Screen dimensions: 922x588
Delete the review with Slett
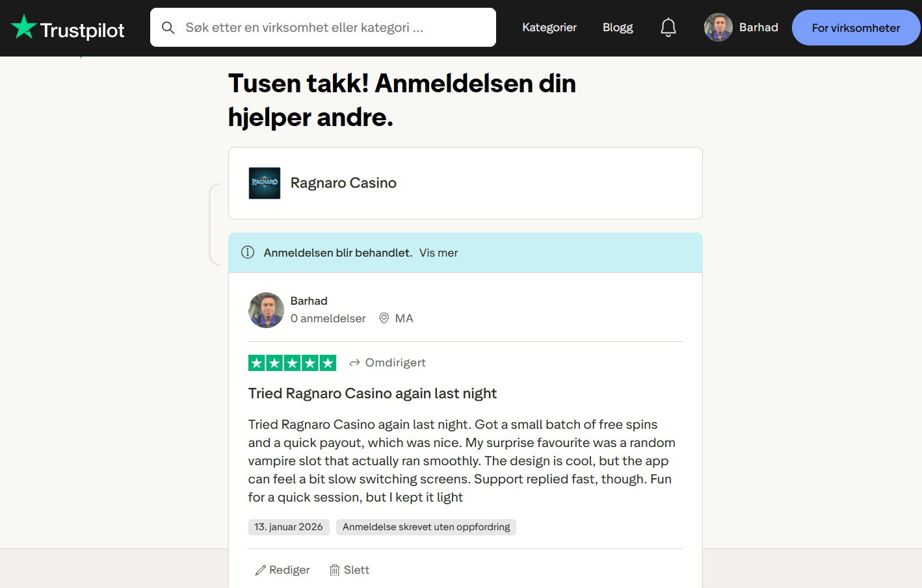(349, 570)
